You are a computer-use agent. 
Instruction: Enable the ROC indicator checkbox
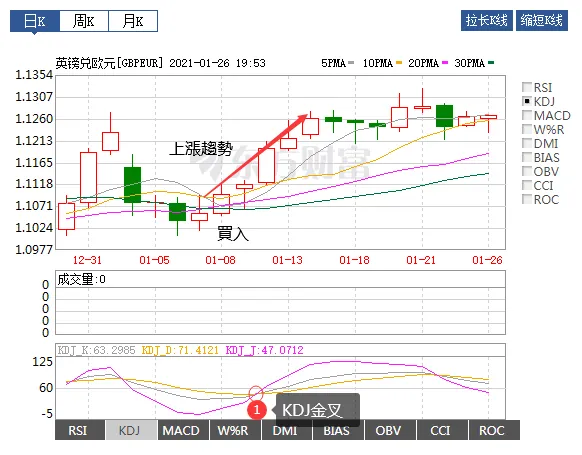click(x=526, y=199)
